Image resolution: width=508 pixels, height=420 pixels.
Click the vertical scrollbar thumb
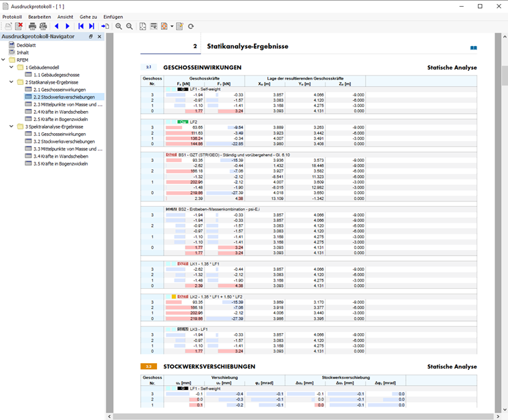tap(505, 75)
